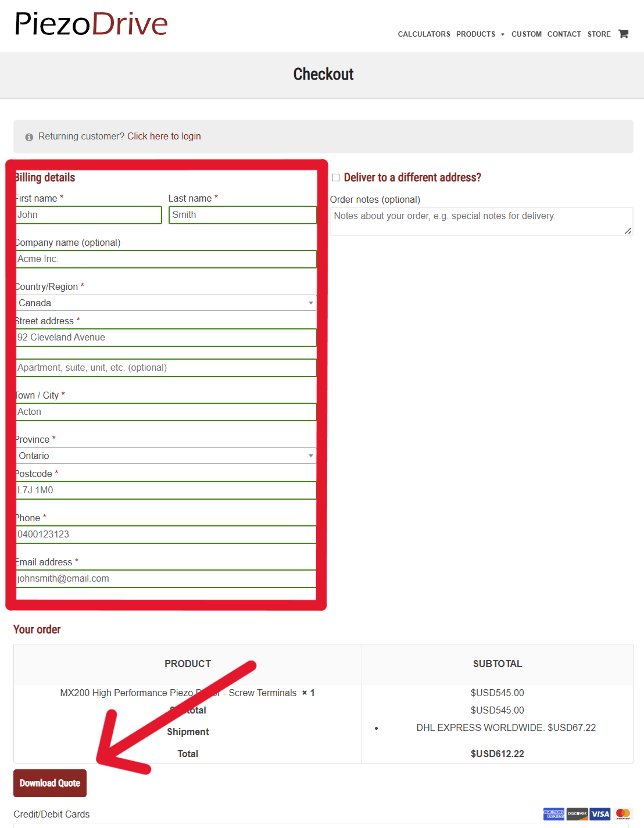Click the PiezoDrive logo
644x828 pixels.
coord(91,24)
